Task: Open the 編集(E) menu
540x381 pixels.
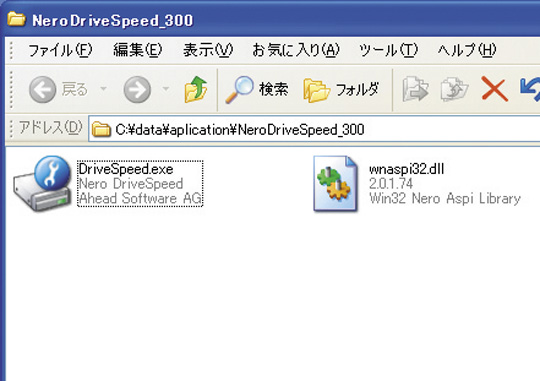Action: pos(137,50)
